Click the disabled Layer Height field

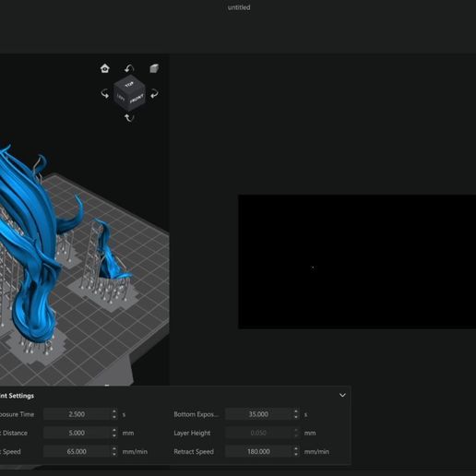tap(258, 433)
